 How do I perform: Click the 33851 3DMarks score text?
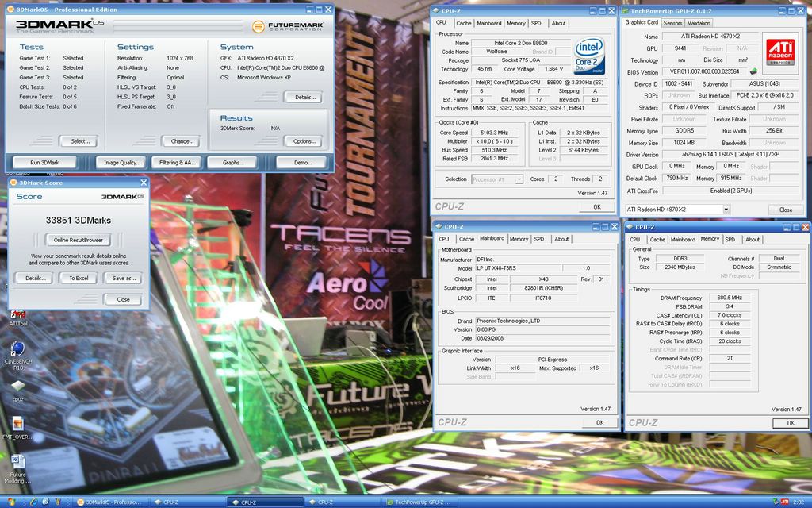79,221
